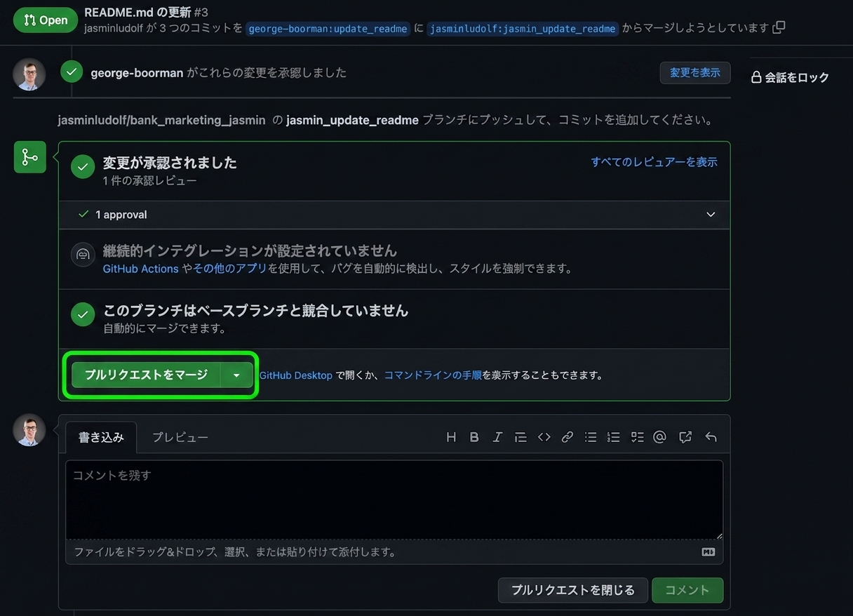
Task: Insert code formatting in the comment
Action: coord(544,437)
